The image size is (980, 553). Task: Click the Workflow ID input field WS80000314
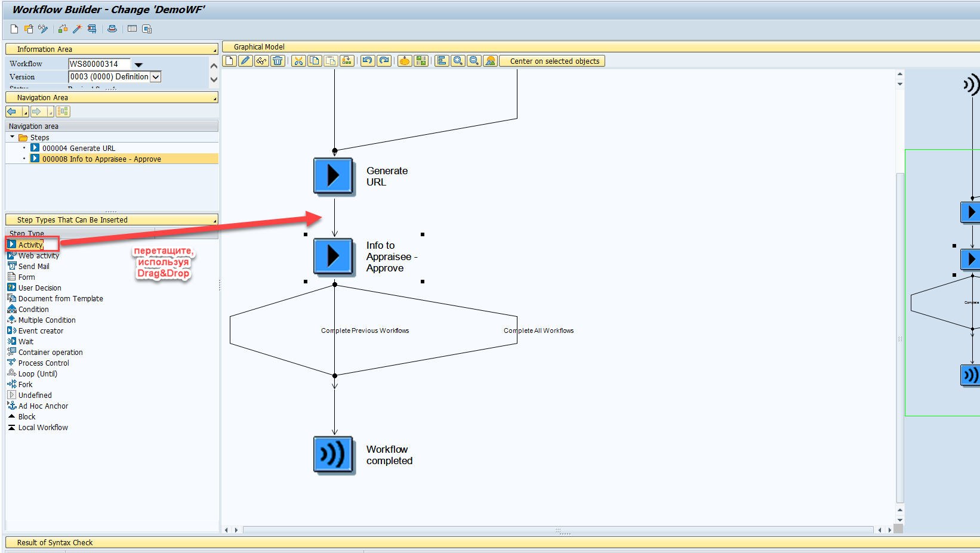(x=100, y=64)
